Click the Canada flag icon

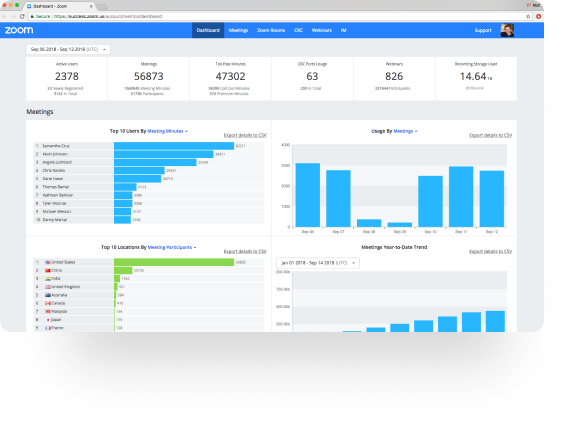coord(48,303)
